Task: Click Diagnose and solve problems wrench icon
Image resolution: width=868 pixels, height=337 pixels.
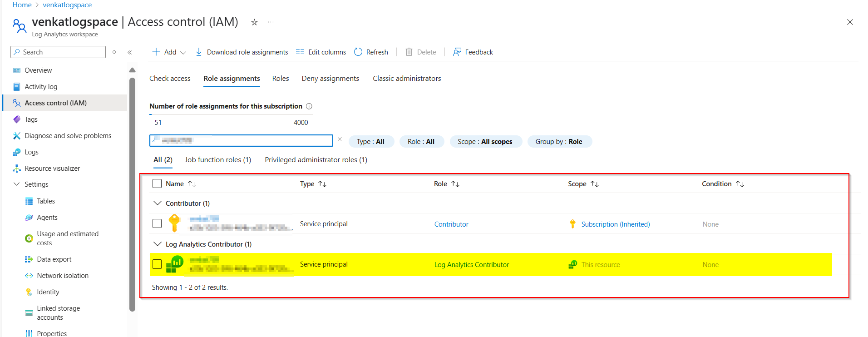Action: pos(17,136)
